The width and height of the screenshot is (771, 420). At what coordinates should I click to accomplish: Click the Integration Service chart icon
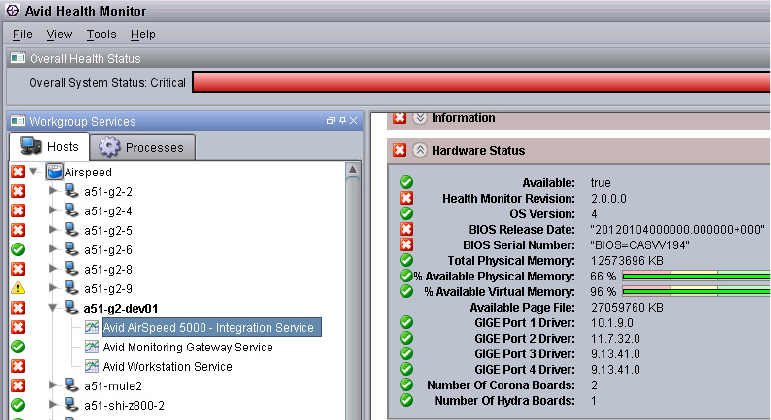[92, 327]
